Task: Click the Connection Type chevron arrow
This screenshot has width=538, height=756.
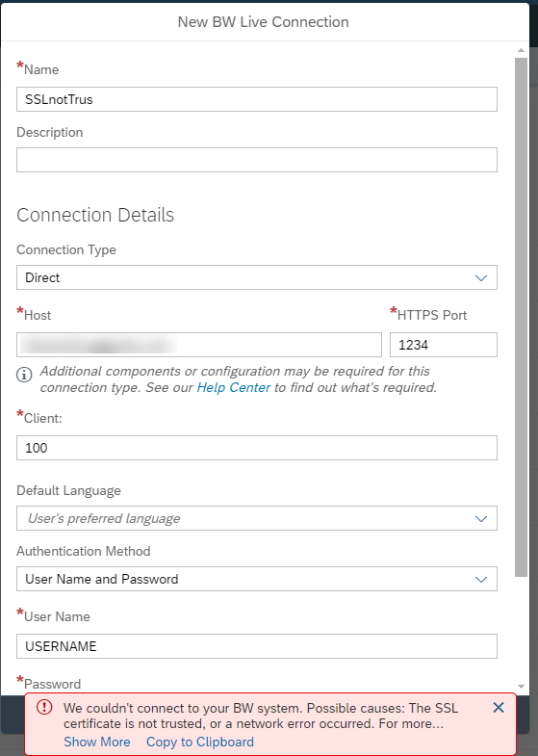Action: 481,278
